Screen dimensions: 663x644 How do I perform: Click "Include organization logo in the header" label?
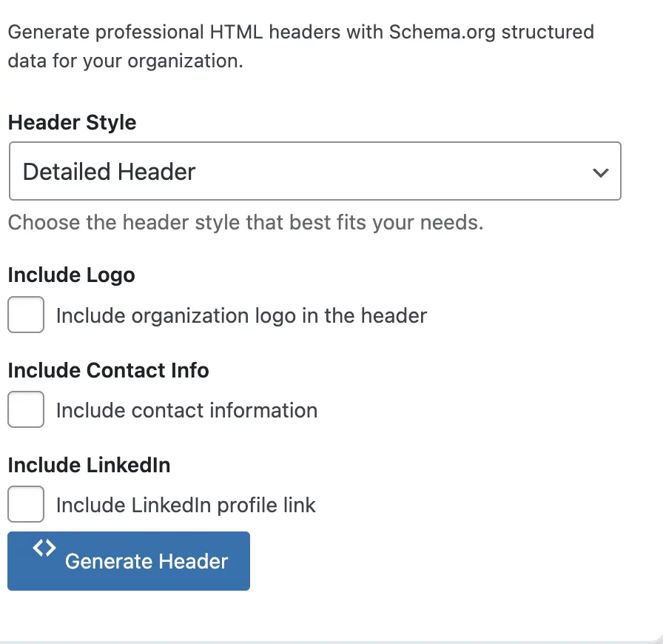pyautogui.click(x=241, y=316)
